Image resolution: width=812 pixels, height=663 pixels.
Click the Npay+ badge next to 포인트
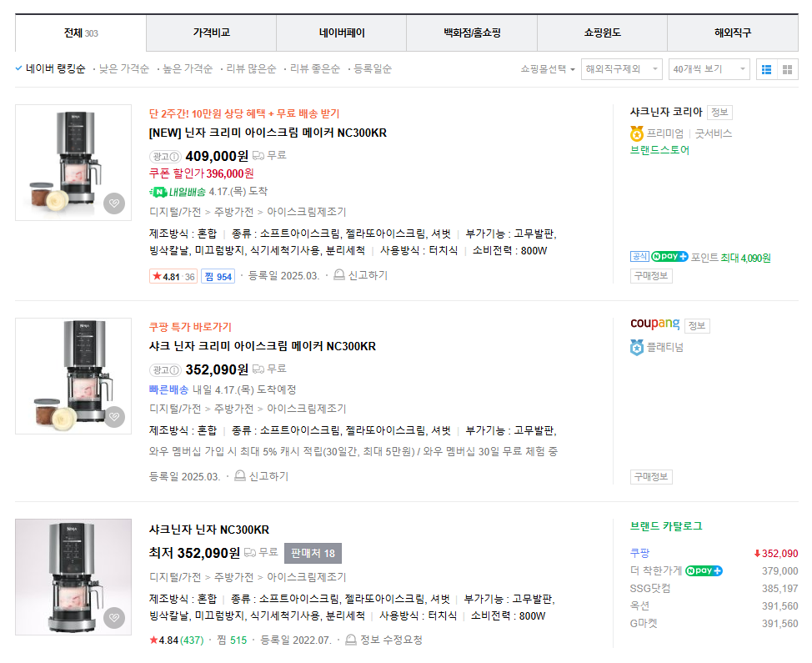(669, 256)
